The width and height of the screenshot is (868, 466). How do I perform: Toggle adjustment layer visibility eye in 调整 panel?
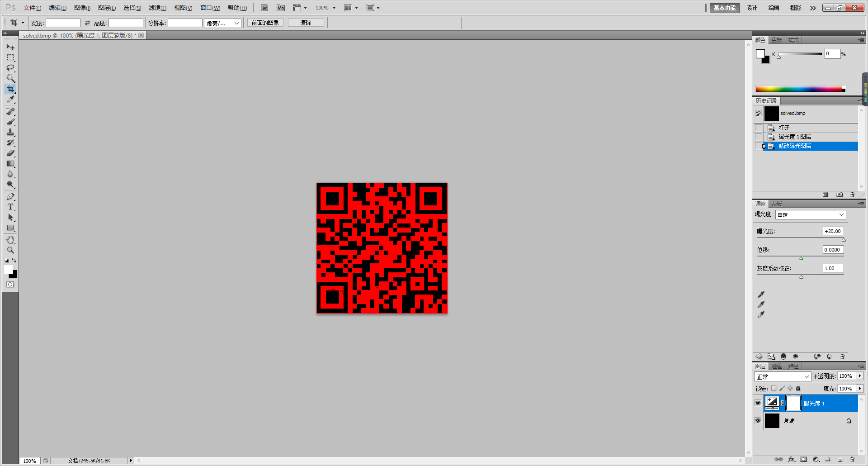(x=795, y=357)
